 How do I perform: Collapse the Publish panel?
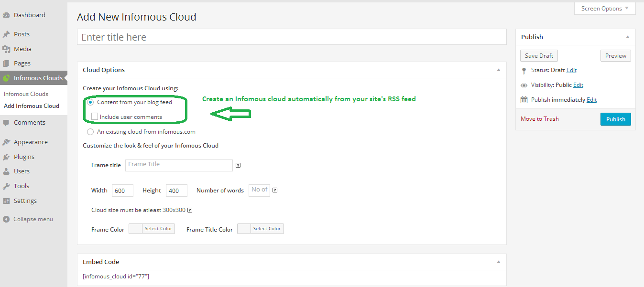(628, 37)
